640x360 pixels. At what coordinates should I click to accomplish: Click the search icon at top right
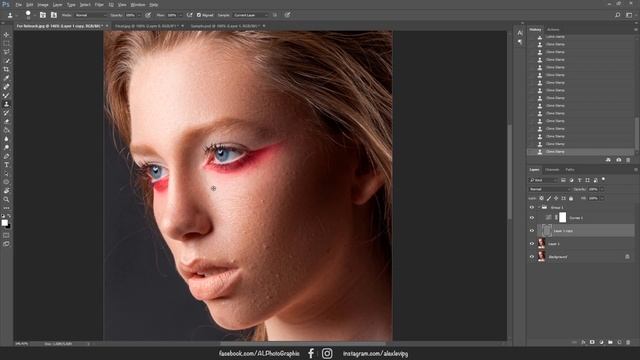pyautogui.click(x=618, y=15)
